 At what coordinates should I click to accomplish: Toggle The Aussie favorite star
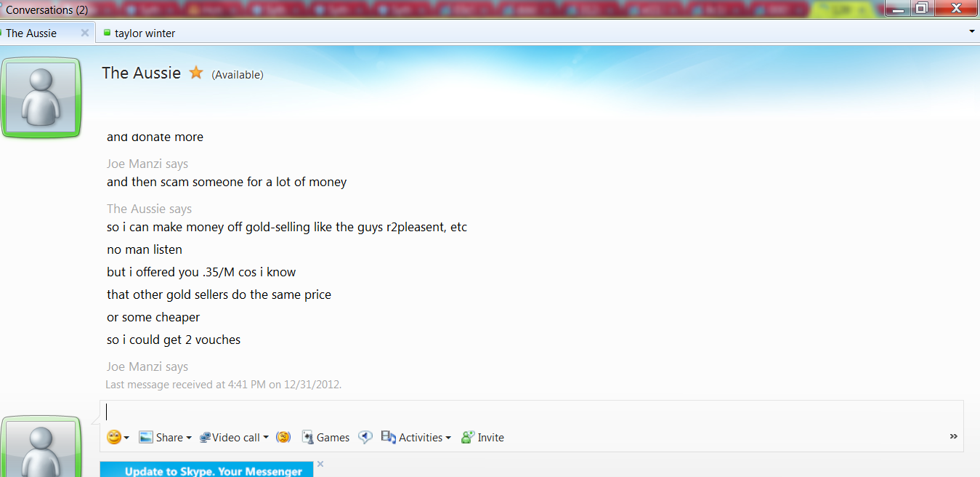coord(196,73)
